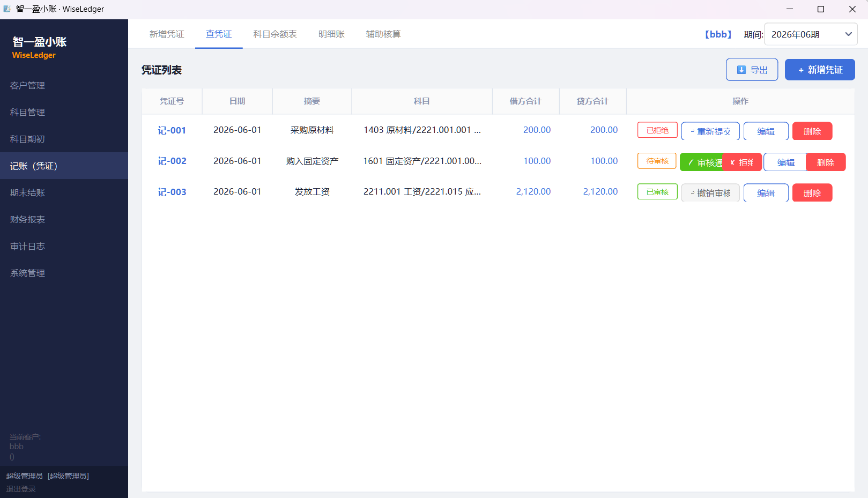Select 记账（凭证） sidebar item
The height and width of the screenshot is (498, 868).
pos(64,166)
